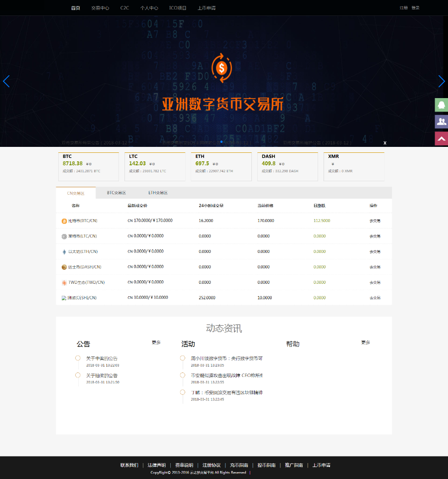Switch to the BTC交易区 tab
The height and width of the screenshot is (479, 448).
pyautogui.click(x=115, y=193)
